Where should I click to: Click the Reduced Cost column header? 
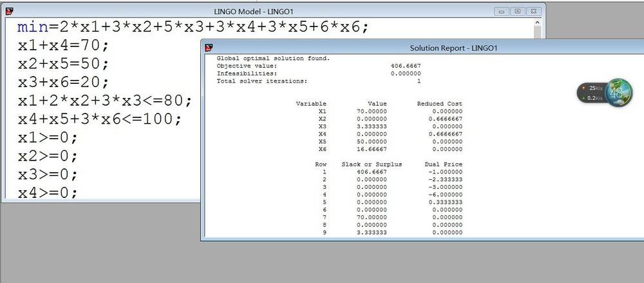(439, 104)
